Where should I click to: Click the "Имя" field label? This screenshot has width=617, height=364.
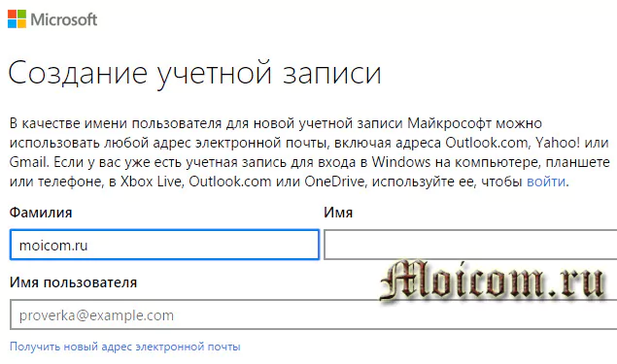pos(338,213)
